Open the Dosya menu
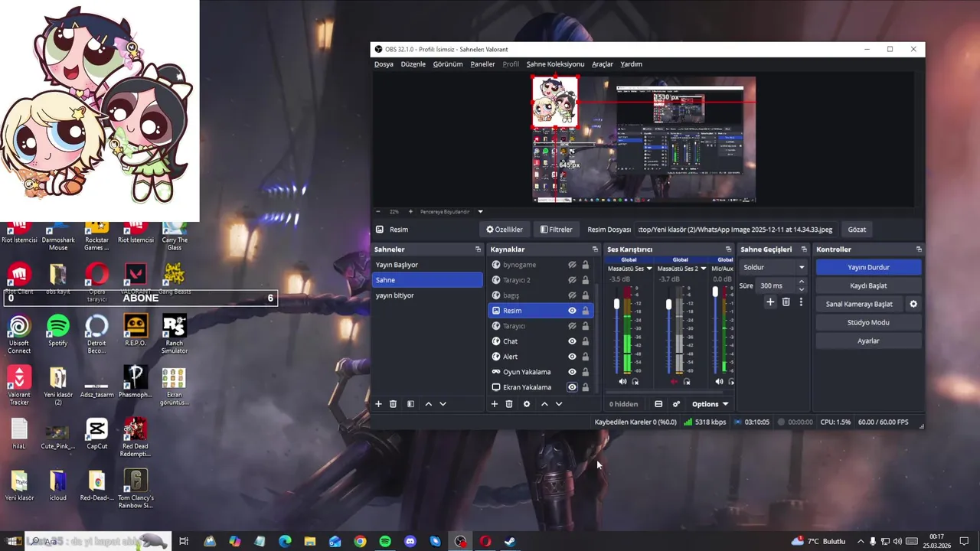Image resolution: width=980 pixels, height=551 pixels. click(384, 64)
